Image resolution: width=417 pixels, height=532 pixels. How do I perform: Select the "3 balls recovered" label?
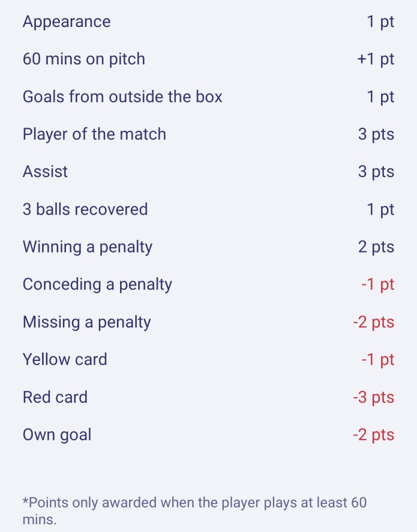click(x=85, y=209)
